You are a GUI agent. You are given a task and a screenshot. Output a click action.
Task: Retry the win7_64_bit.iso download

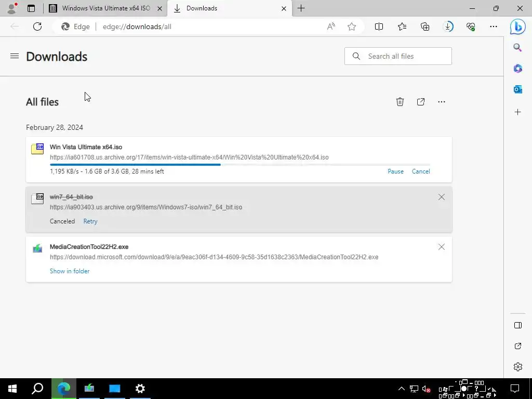(90, 221)
